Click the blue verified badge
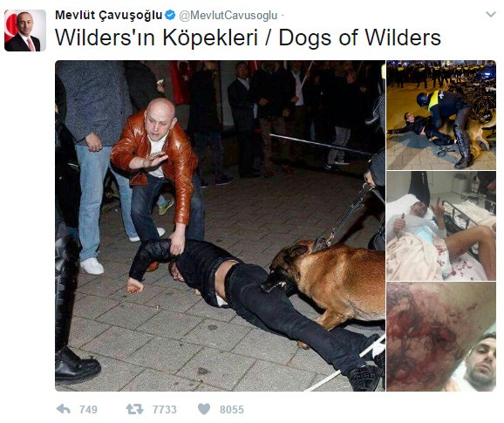Viewport: 504px width, 423px height. (x=170, y=15)
